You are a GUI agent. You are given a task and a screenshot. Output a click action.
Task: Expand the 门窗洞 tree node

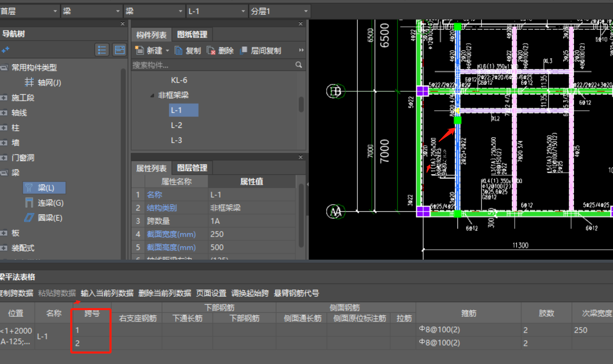4,158
